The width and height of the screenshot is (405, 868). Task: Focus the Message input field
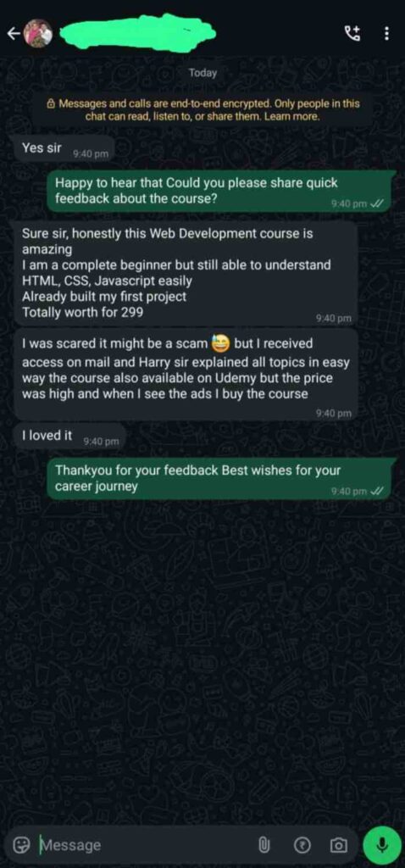point(144,845)
